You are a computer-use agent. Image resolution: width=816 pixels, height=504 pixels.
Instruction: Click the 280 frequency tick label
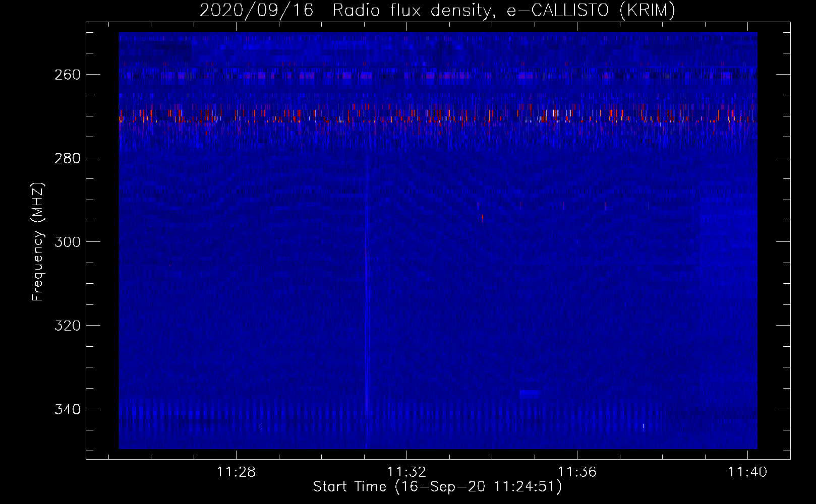click(x=68, y=158)
